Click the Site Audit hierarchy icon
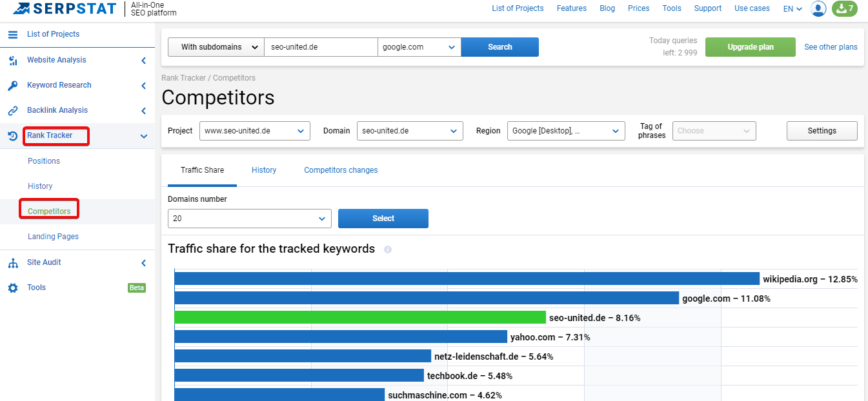This screenshot has height=401, width=868. [13, 262]
